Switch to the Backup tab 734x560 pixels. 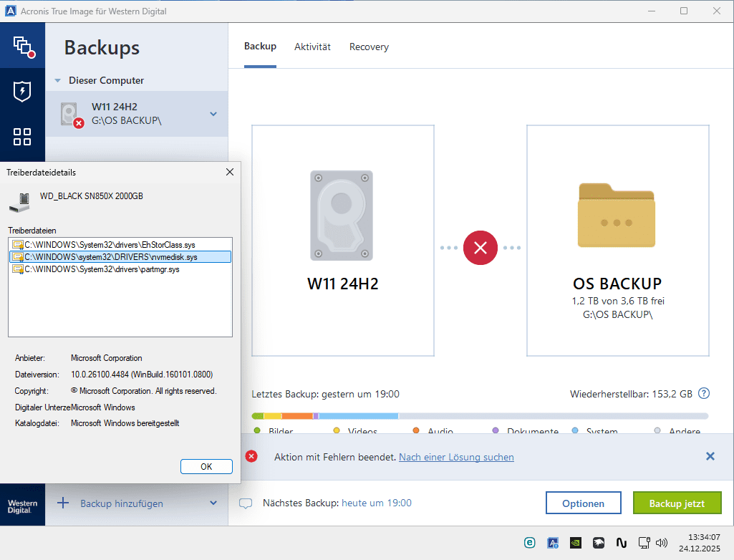pos(260,47)
